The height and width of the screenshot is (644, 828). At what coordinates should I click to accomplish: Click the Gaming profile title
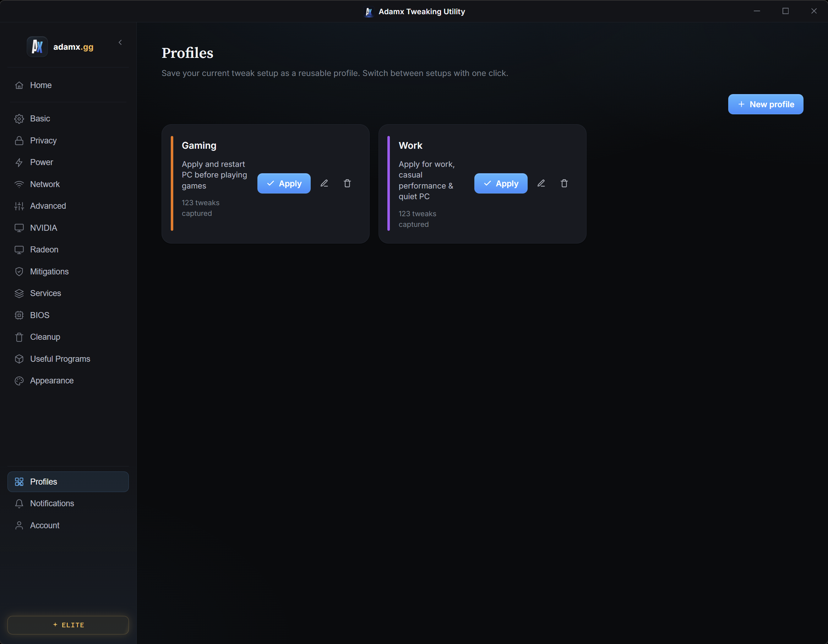tap(199, 146)
